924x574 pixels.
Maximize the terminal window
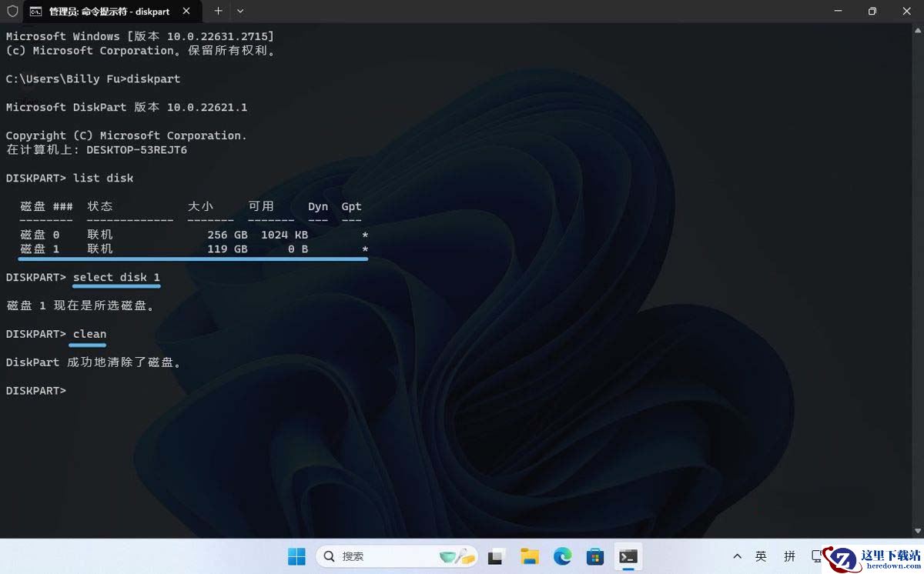872,12
